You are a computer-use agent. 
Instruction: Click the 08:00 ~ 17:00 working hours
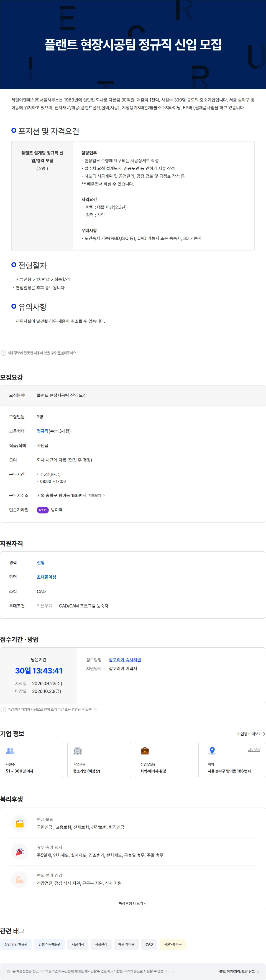(x=53, y=482)
